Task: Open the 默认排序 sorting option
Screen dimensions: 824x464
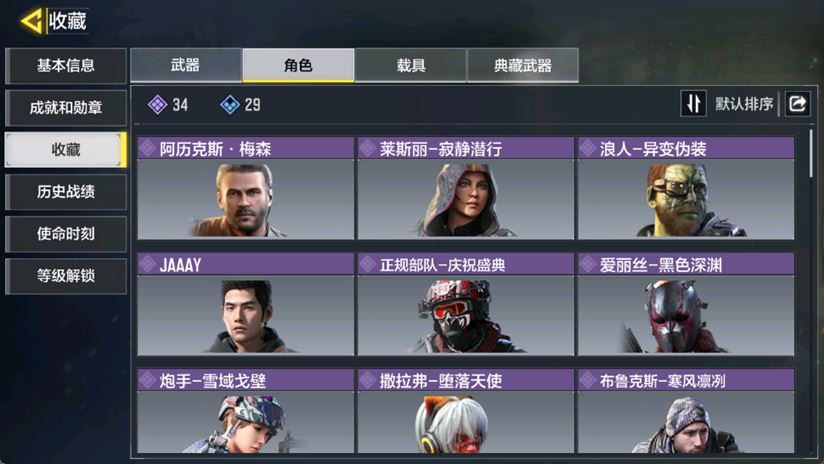Action: (x=744, y=104)
